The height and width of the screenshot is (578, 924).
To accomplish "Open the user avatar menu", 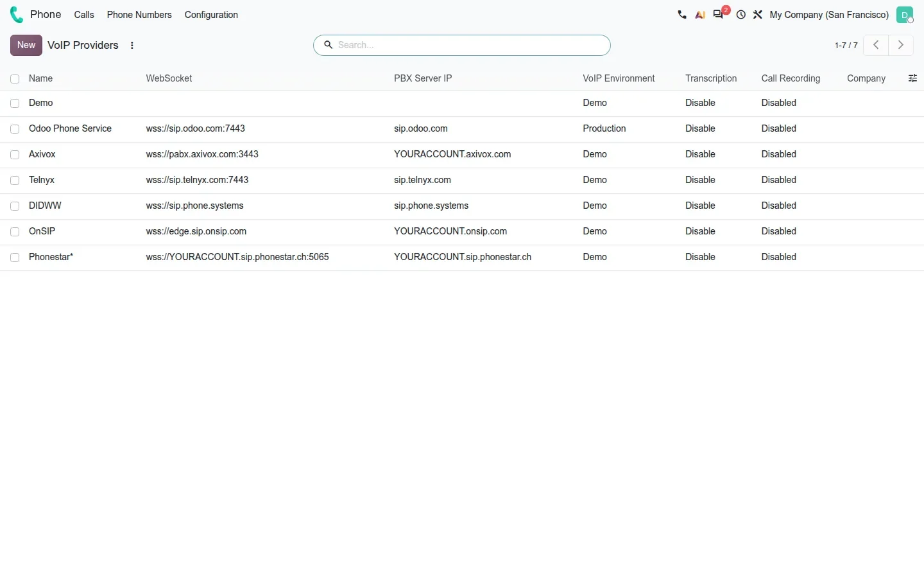I will (905, 15).
